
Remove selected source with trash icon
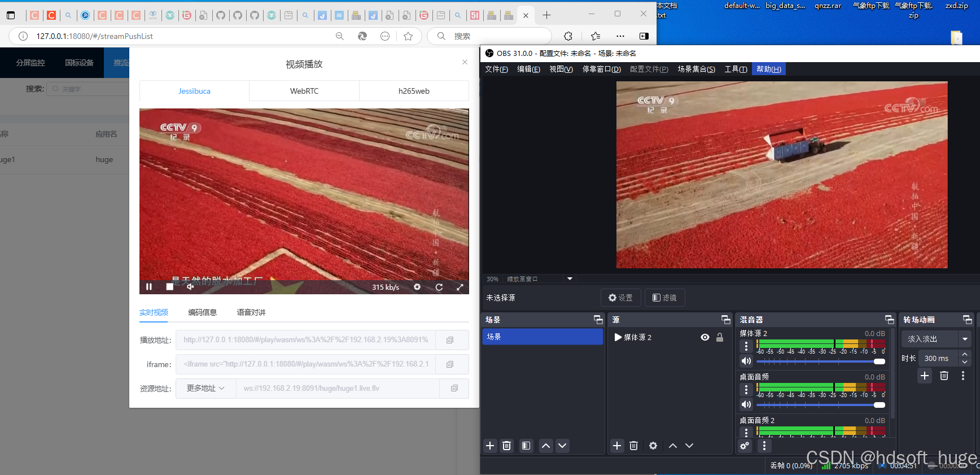pyautogui.click(x=633, y=446)
